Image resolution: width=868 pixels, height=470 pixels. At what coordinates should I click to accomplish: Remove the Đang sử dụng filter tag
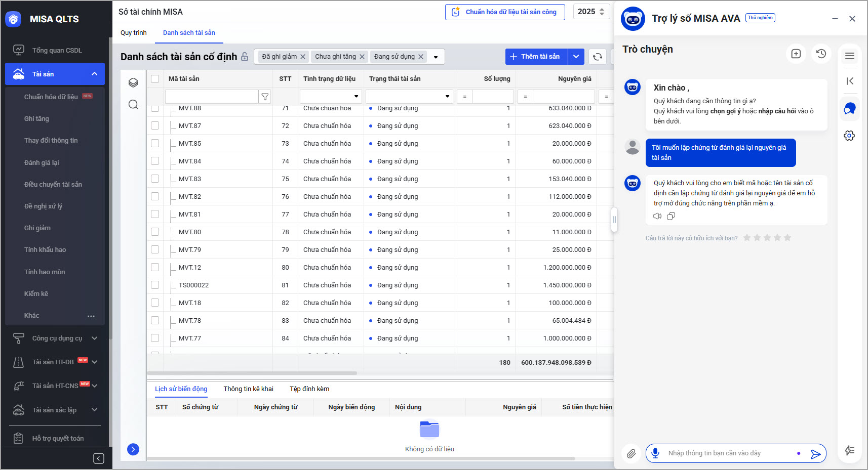coord(420,57)
